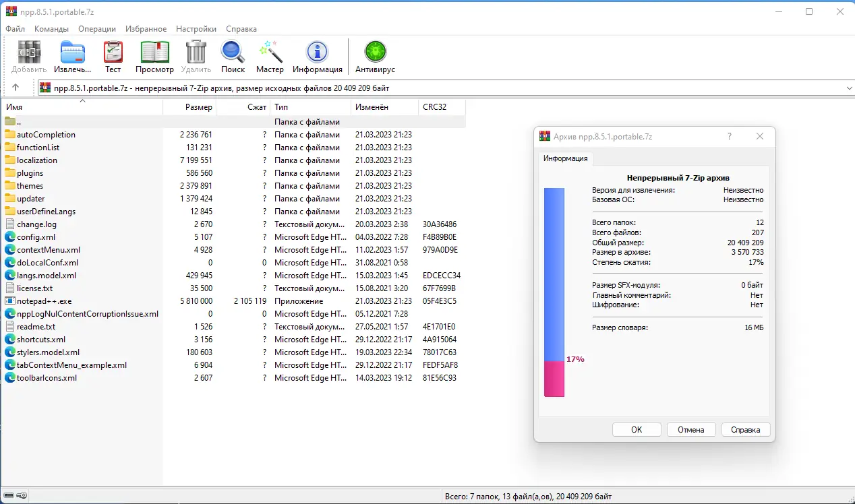Image resolution: width=855 pixels, height=504 pixels.
Task: Click the autoCompletion folder icon
Action: (10, 134)
